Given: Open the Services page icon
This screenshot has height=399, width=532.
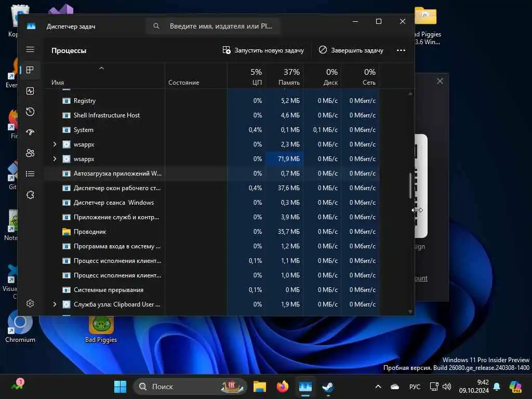Looking at the screenshot, I should (x=30, y=195).
